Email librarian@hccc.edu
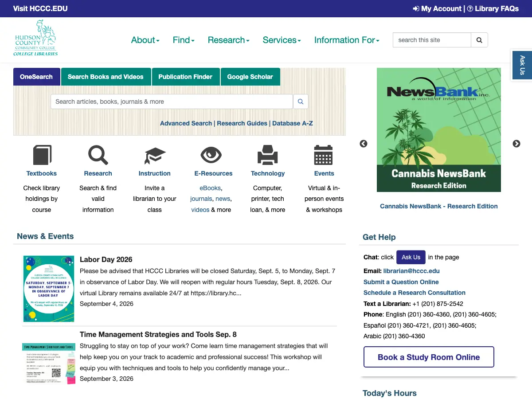This screenshot has width=532, height=399. [411, 271]
